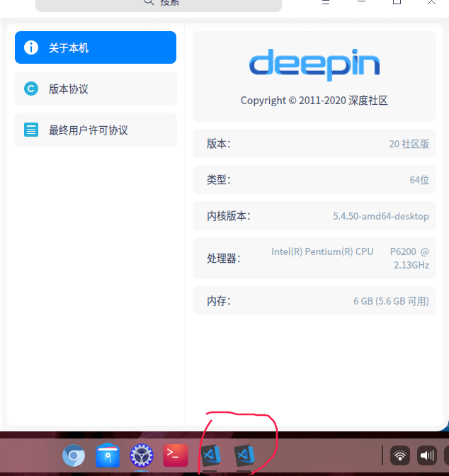Click the 处理器 information row
The image size is (449, 476).
314,259
